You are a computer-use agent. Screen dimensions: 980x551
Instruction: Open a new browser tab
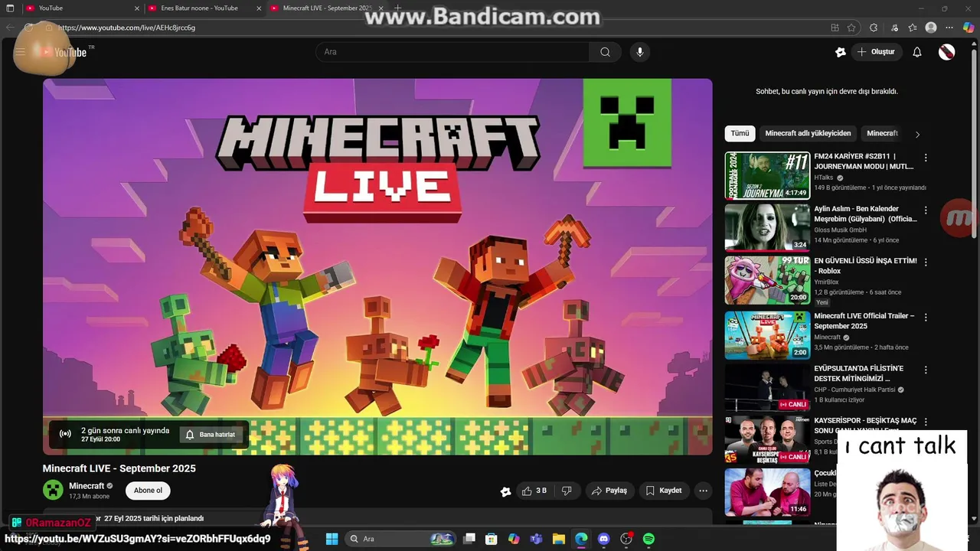point(397,8)
